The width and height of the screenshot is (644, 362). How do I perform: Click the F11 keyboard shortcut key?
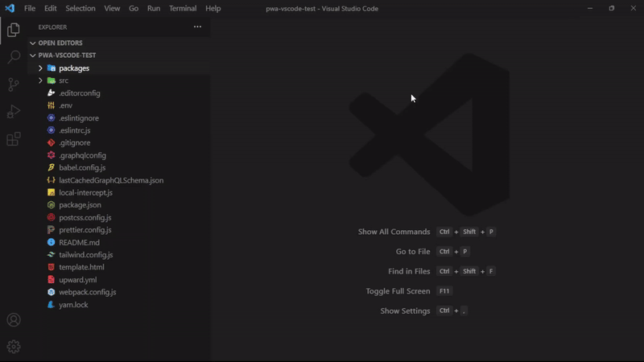tap(444, 291)
